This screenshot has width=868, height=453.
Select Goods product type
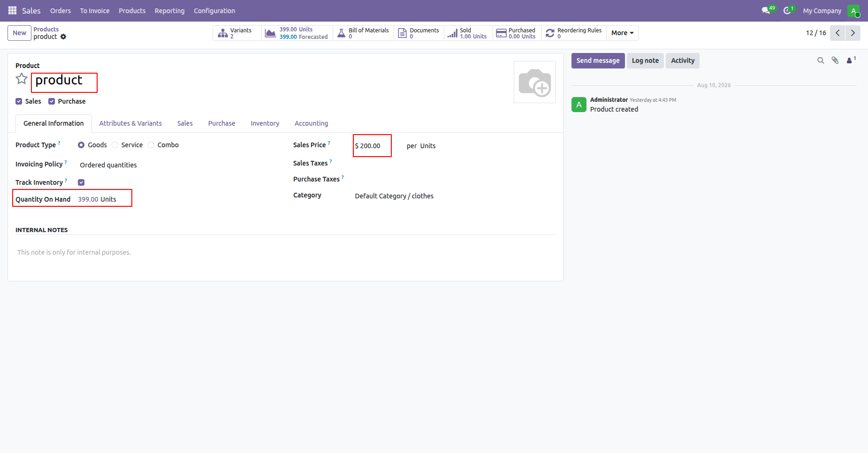(81, 145)
